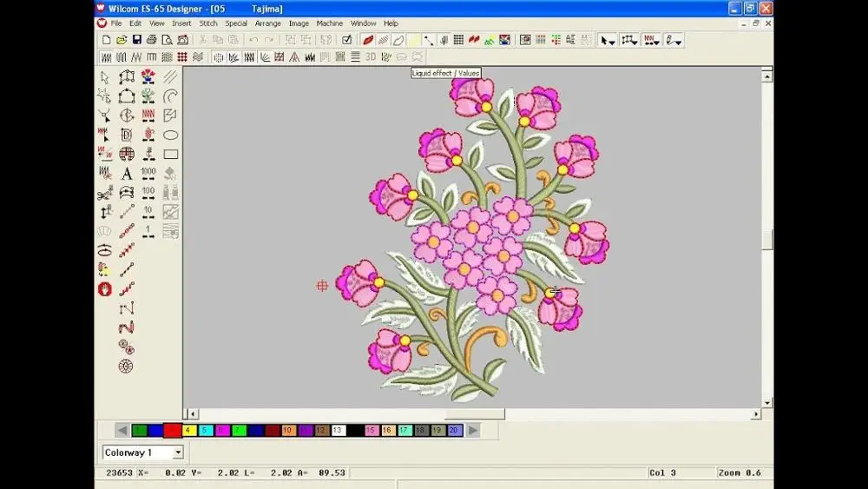Choose the Lettering 'A' tool
Viewport: 868px width, 489px height.
tap(127, 174)
